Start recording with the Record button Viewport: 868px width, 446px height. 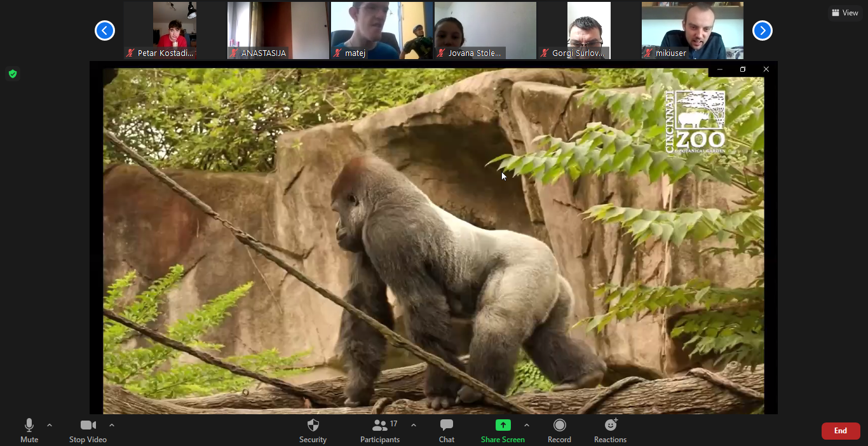[x=559, y=430]
